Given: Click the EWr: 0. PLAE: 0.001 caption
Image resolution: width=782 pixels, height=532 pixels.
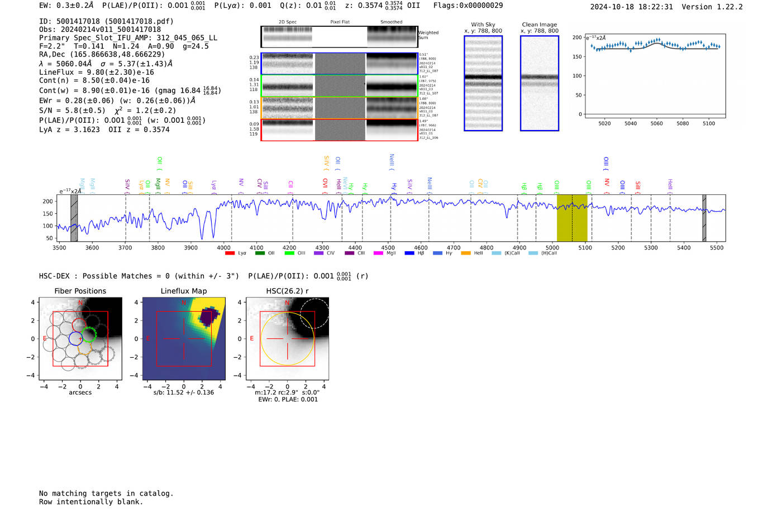Looking at the screenshot, I should (288, 400).
